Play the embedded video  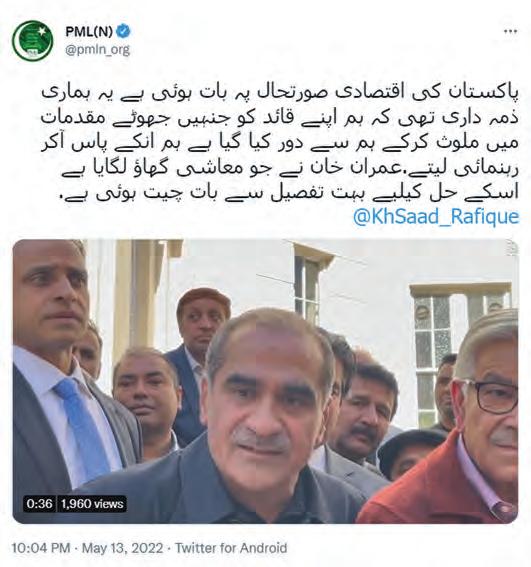[x=266, y=381]
